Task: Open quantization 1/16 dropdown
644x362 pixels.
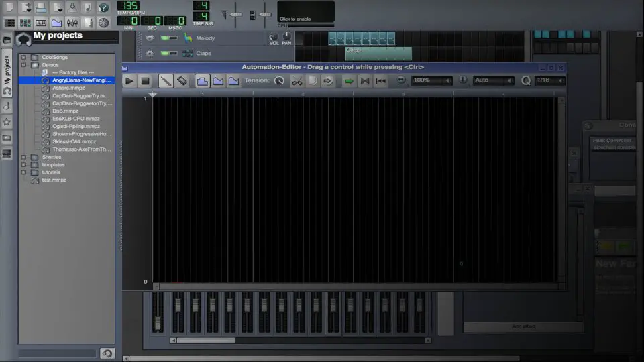Action: pos(549,80)
